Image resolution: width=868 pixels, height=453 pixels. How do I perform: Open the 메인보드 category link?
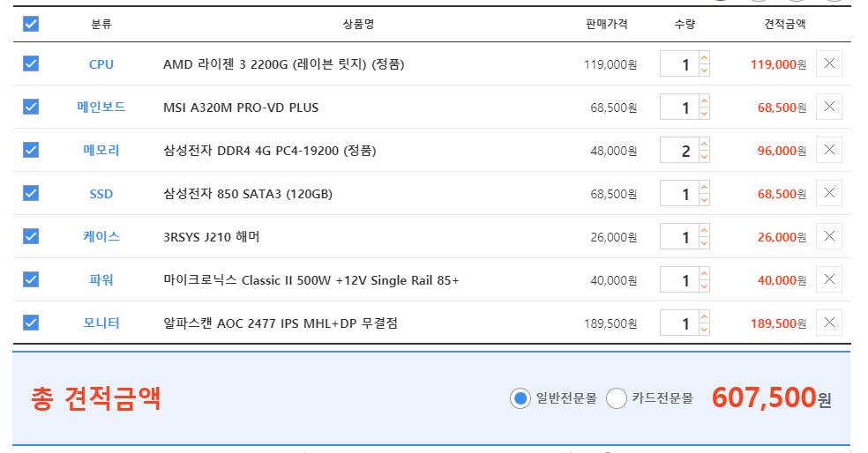pyautogui.click(x=101, y=107)
